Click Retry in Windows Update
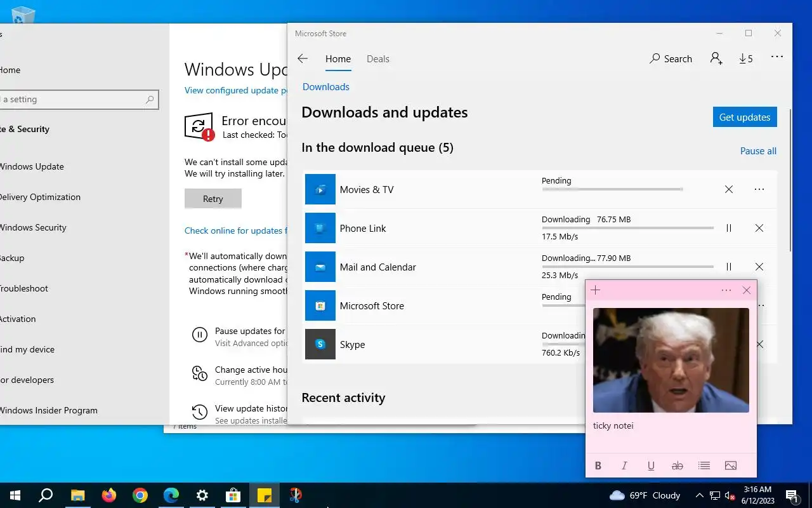The image size is (812, 508). (x=213, y=199)
